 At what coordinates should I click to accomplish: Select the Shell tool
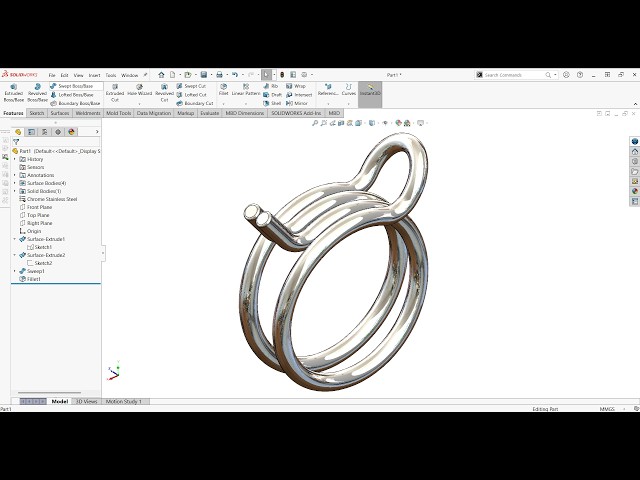click(272, 103)
